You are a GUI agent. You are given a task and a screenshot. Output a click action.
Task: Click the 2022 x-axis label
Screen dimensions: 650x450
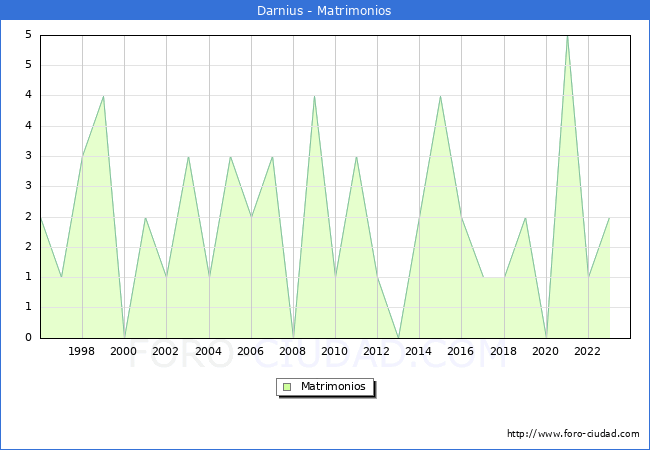point(587,351)
